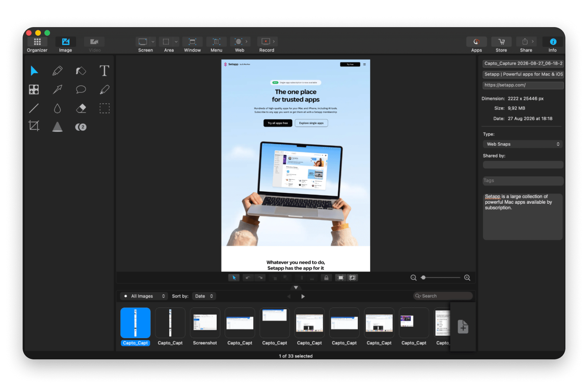
Task: Select the arrow annotation tool
Action: click(x=57, y=89)
